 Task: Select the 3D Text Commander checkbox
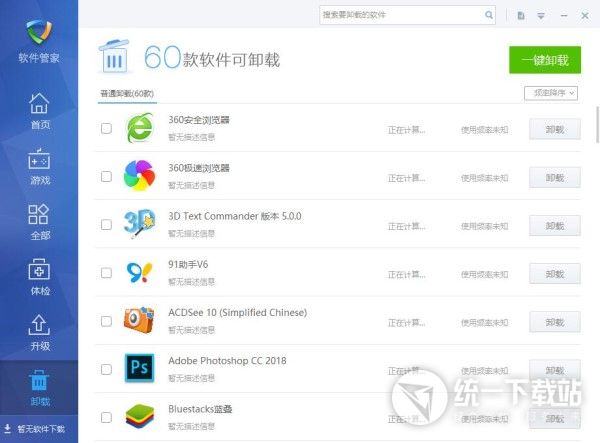click(x=106, y=225)
